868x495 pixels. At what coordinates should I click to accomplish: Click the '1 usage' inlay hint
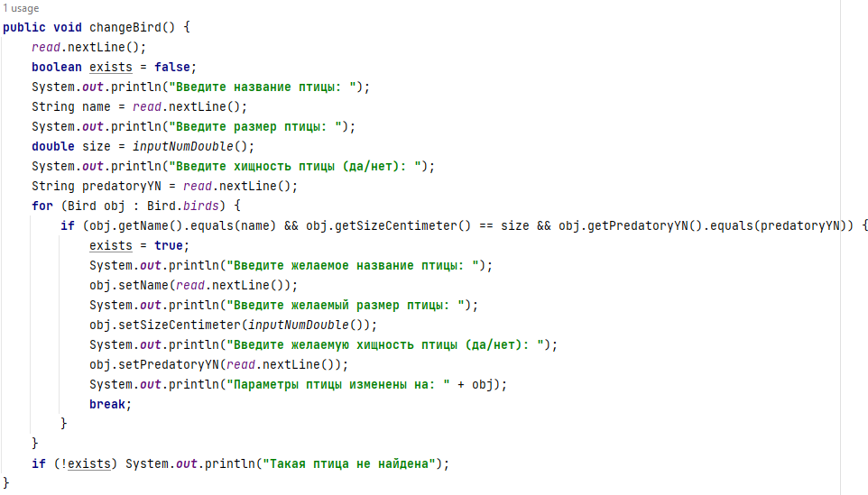point(21,8)
